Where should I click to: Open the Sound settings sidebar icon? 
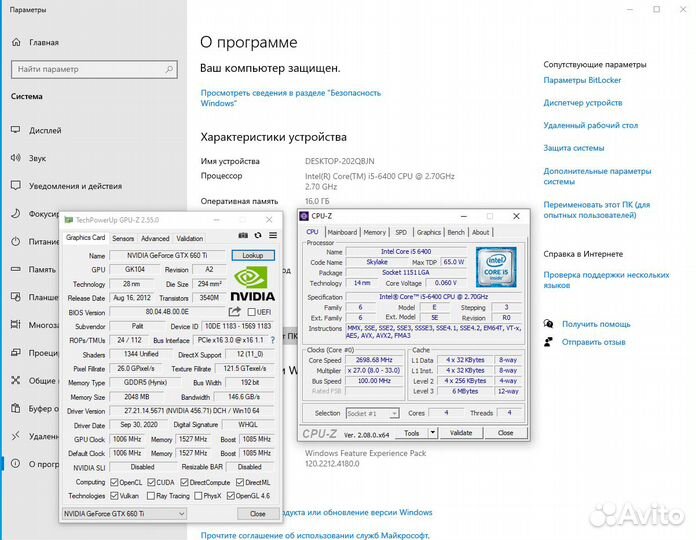coord(15,158)
